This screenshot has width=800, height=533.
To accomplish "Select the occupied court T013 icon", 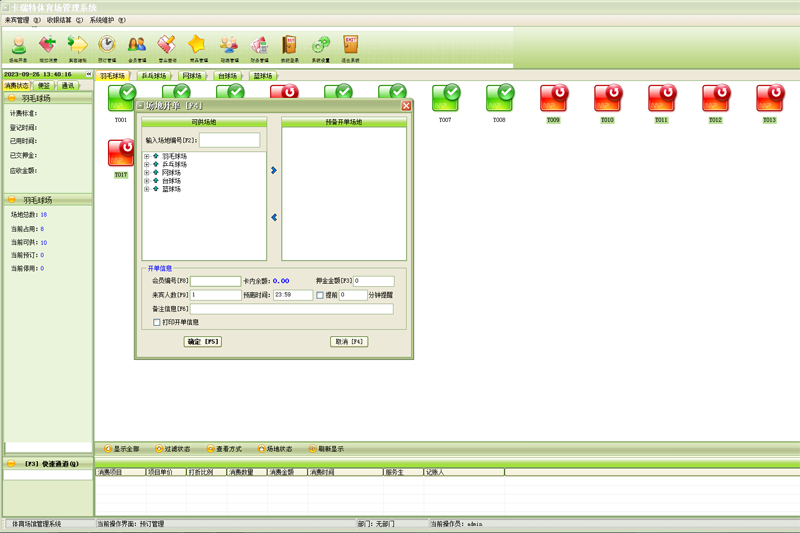I will click(x=770, y=98).
